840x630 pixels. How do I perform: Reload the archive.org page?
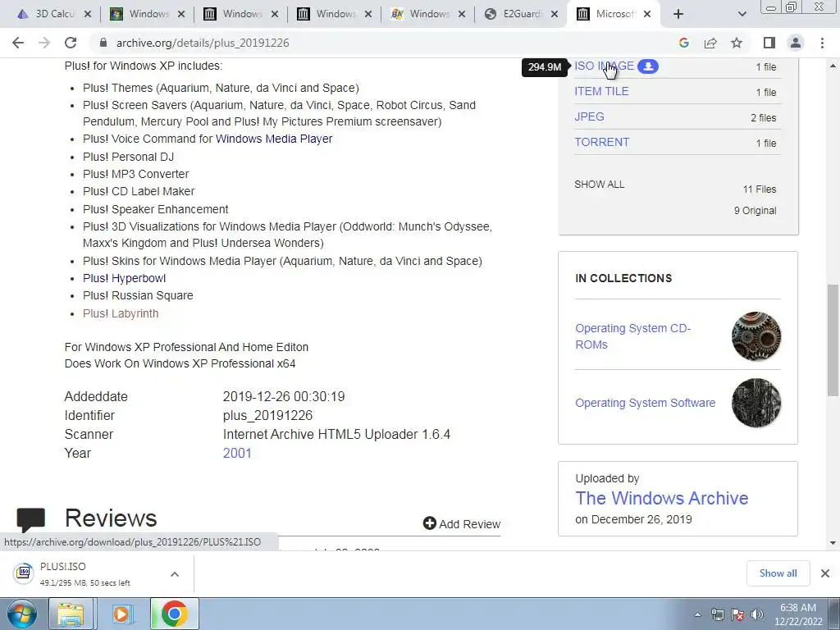71,43
